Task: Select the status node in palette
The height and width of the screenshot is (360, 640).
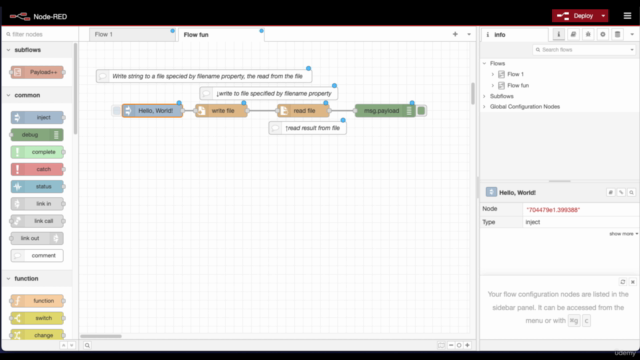Action: (37, 187)
